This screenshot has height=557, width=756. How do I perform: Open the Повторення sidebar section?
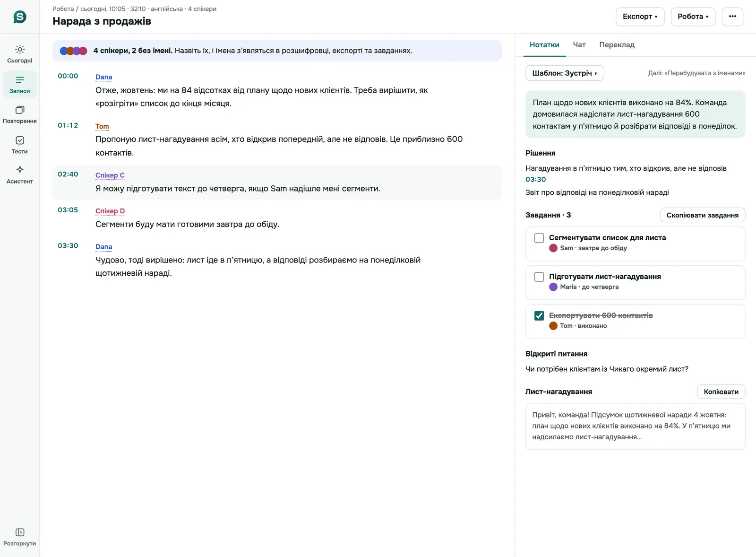(20, 115)
